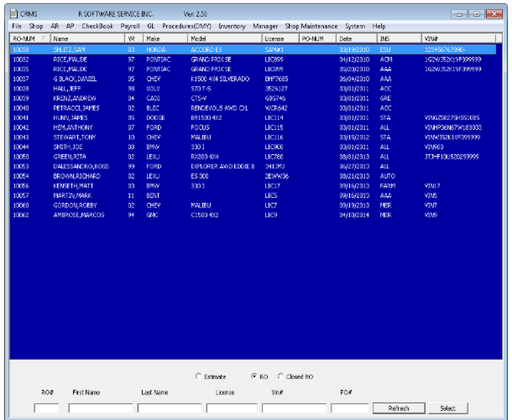This screenshot has height=420, width=512.
Task: Open the Manager menu
Action: pyautogui.click(x=265, y=26)
